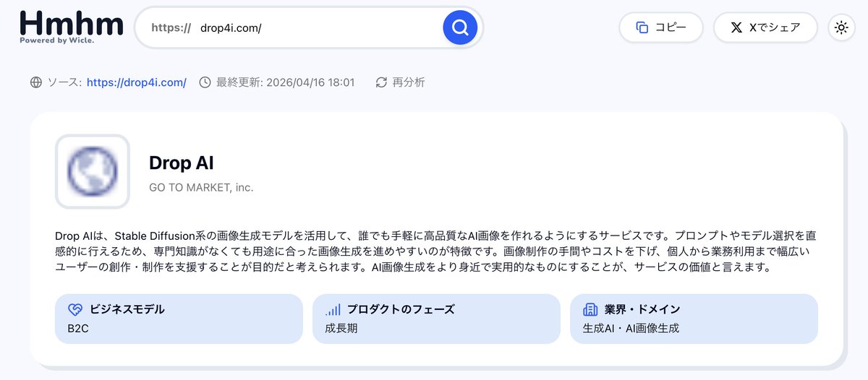Click the プロダクトのフェーズ heading
Viewport: 868px width, 380px height.
point(401,309)
